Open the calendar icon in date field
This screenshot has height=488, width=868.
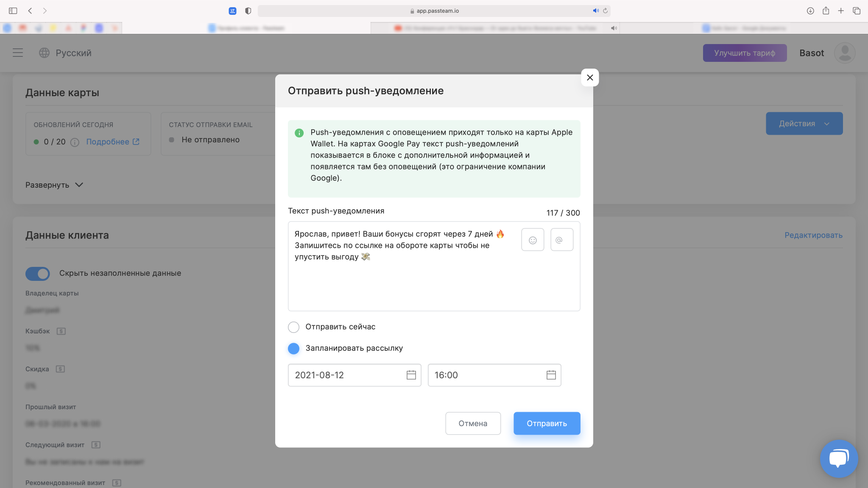click(x=411, y=375)
